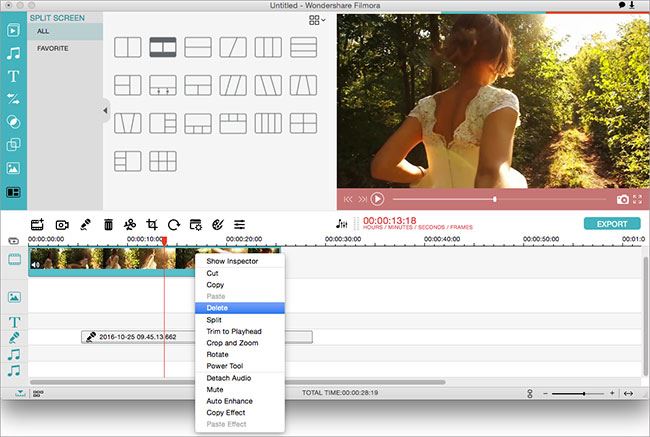Click the timeline track manager icon
The height and width of the screenshot is (437, 650).
13,240
